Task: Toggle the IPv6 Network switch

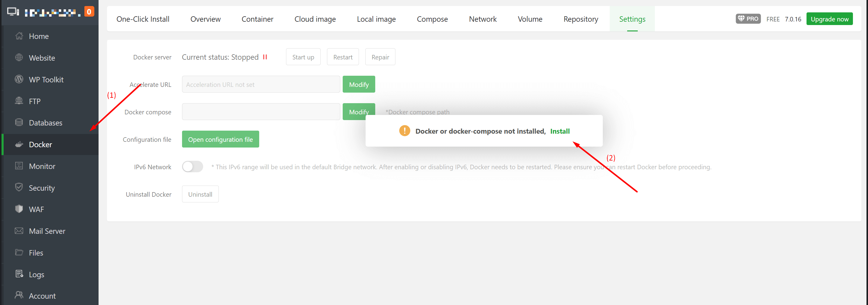Action: 192,167
